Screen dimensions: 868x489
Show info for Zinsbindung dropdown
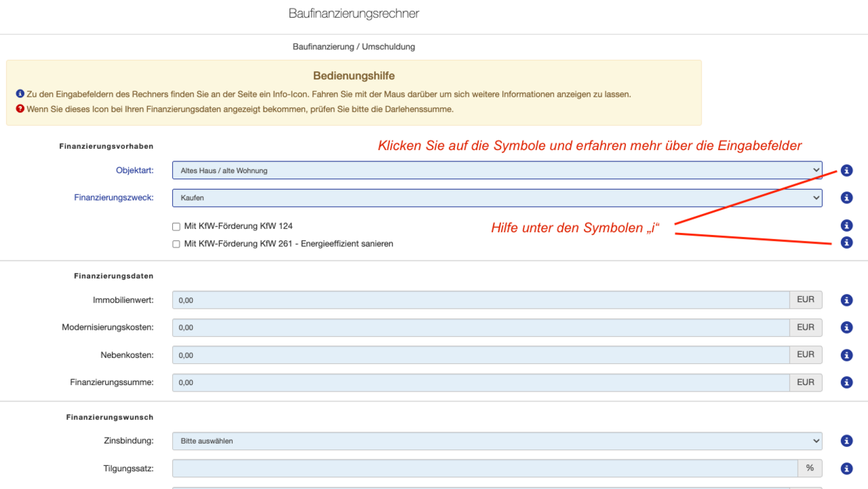[846, 441]
